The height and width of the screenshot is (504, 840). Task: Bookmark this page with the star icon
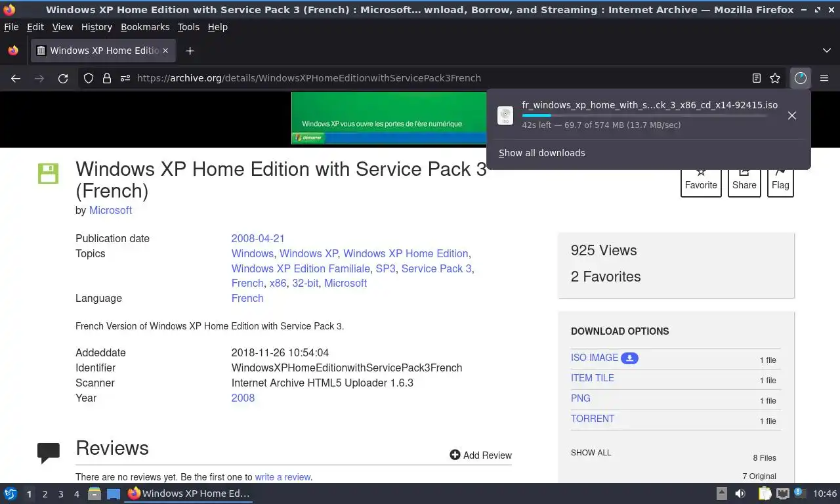point(775,78)
